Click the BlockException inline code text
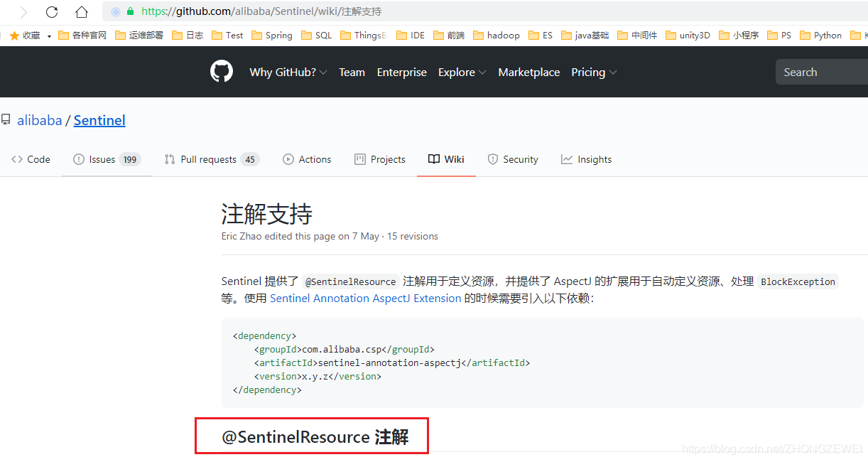This screenshot has width=868, height=462. coord(798,281)
